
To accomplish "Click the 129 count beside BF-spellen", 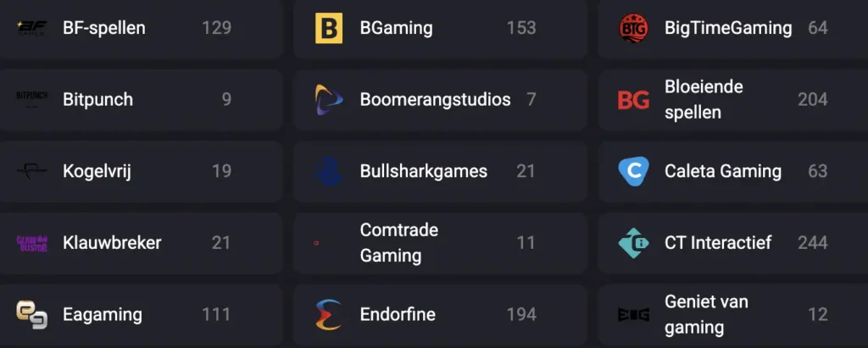I will click(216, 28).
